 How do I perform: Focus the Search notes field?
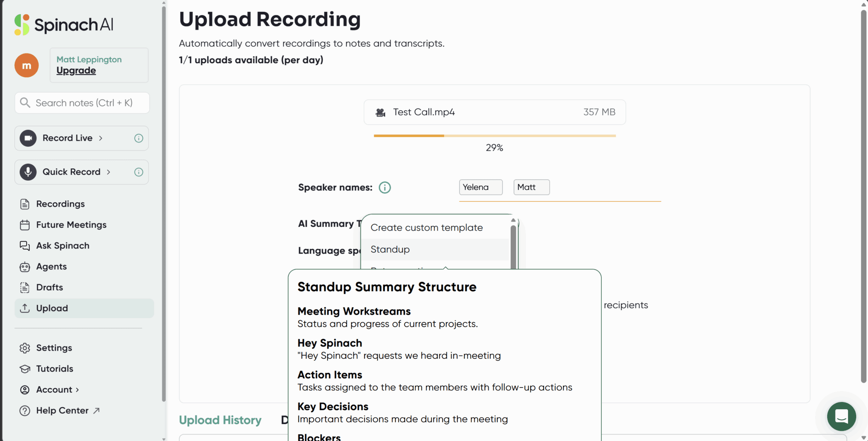coord(84,103)
